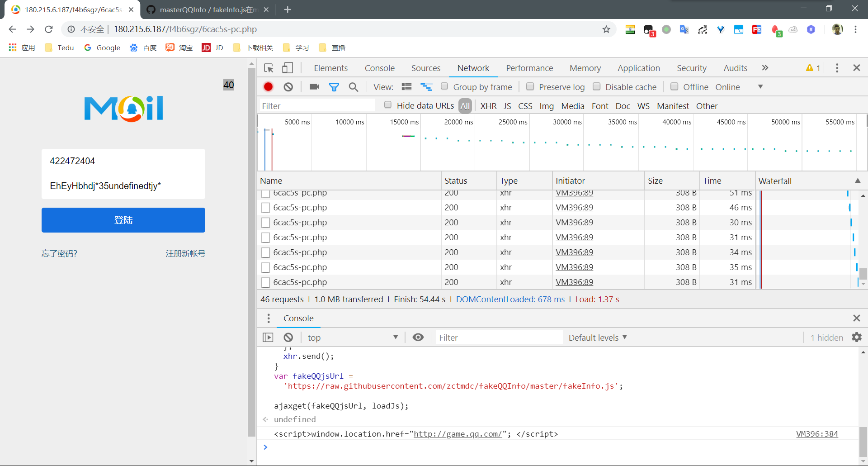Check Hide data URLs
The width and height of the screenshot is (868, 466).
[388, 105]
